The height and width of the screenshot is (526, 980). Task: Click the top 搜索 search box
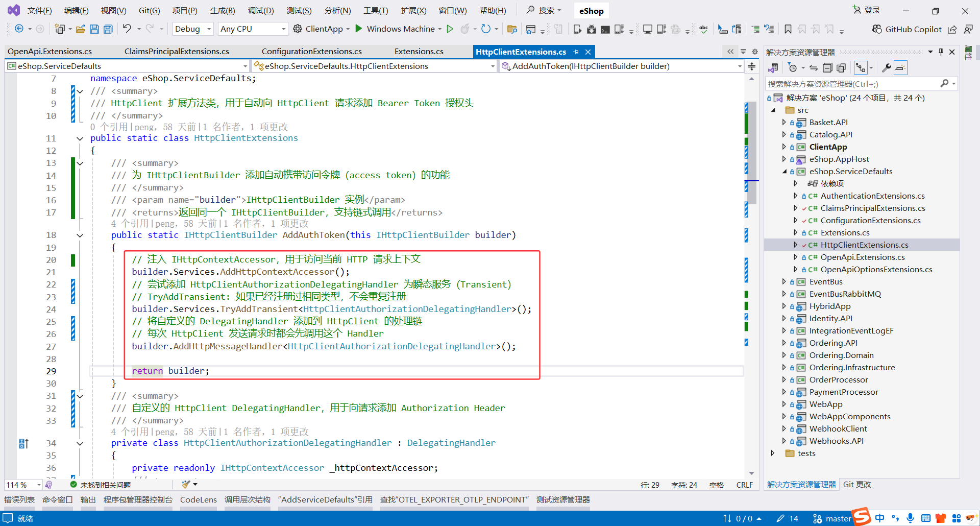[x=544, y=10]
